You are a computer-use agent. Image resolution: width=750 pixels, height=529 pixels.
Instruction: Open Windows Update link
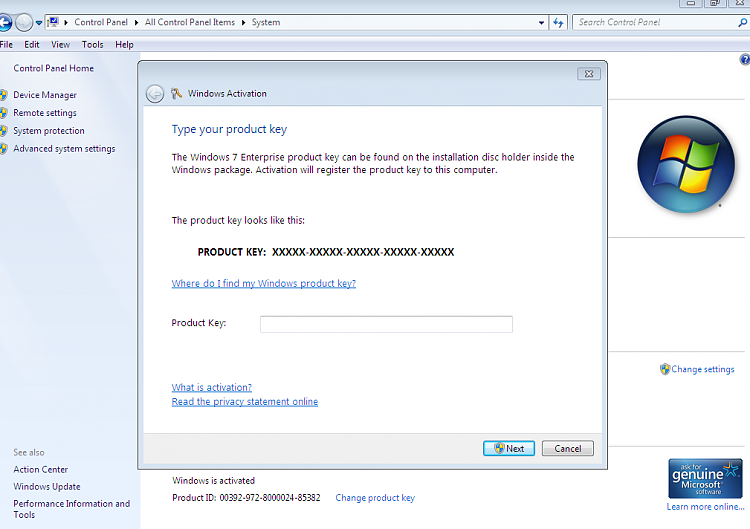click(x=47, y=487)
